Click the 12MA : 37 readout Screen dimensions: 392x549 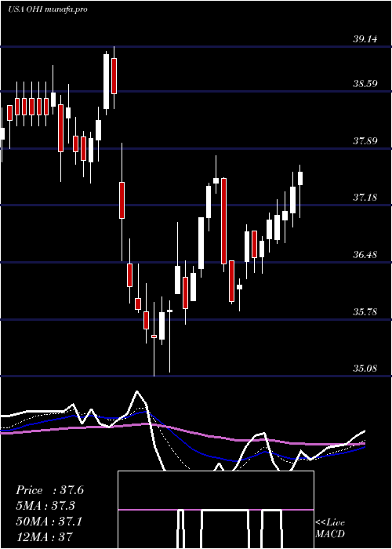coord(45,537)
